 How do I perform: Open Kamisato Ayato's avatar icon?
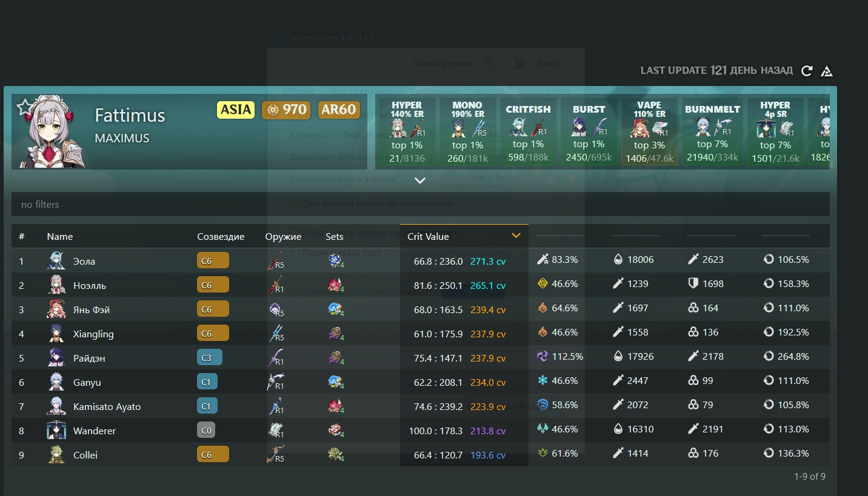[56, 406]
